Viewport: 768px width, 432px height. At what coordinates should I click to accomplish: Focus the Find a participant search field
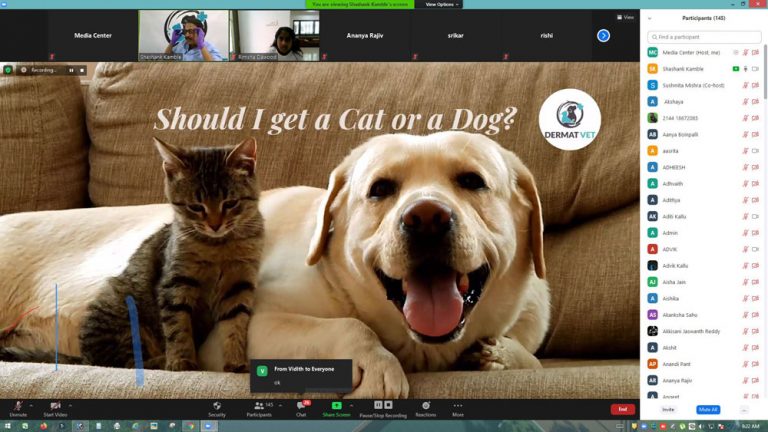tap(704, 37)
